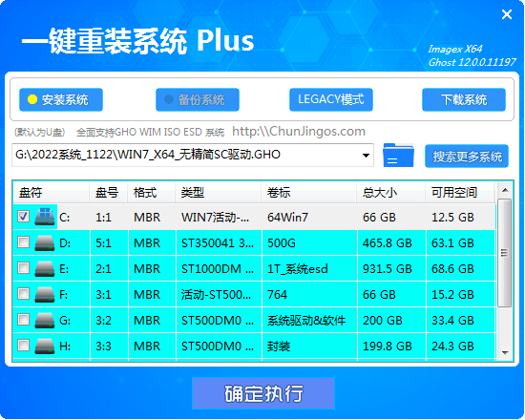Sort by 格式 column header

pos(152,193)
